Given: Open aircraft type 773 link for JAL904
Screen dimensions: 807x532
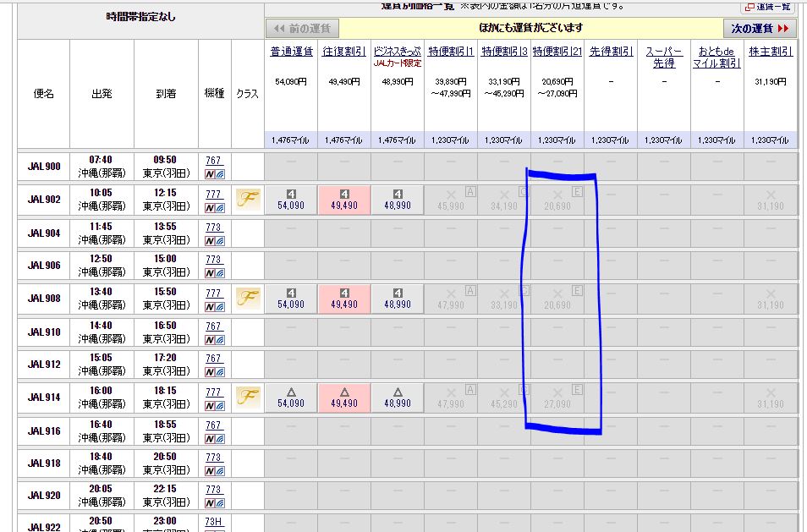Looking at the screenshot, I should [213, 227].
